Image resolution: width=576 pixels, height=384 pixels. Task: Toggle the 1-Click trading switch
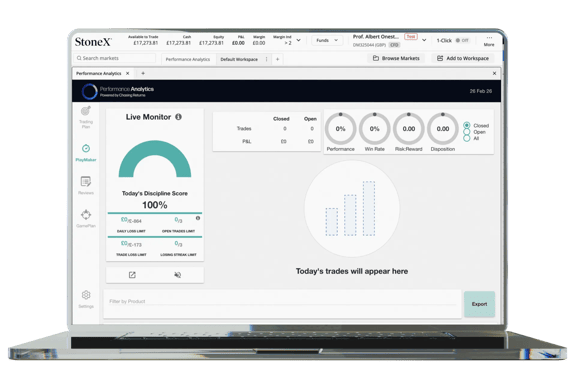(x=462, y=40)
